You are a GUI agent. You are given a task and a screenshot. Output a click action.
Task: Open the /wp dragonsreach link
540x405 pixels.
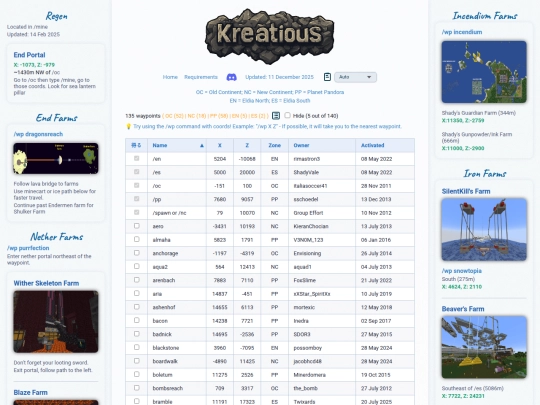pyautogui.click(x=38, y=134)
